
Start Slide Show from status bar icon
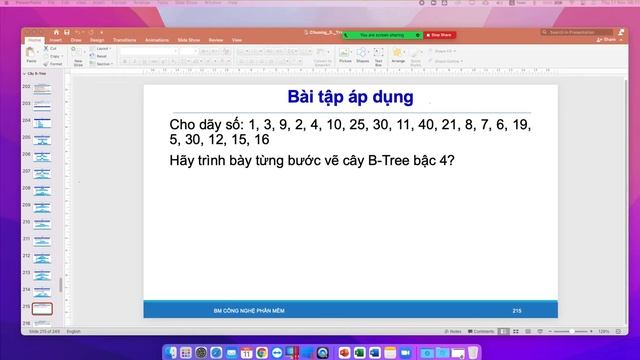(x=540, y=331)
